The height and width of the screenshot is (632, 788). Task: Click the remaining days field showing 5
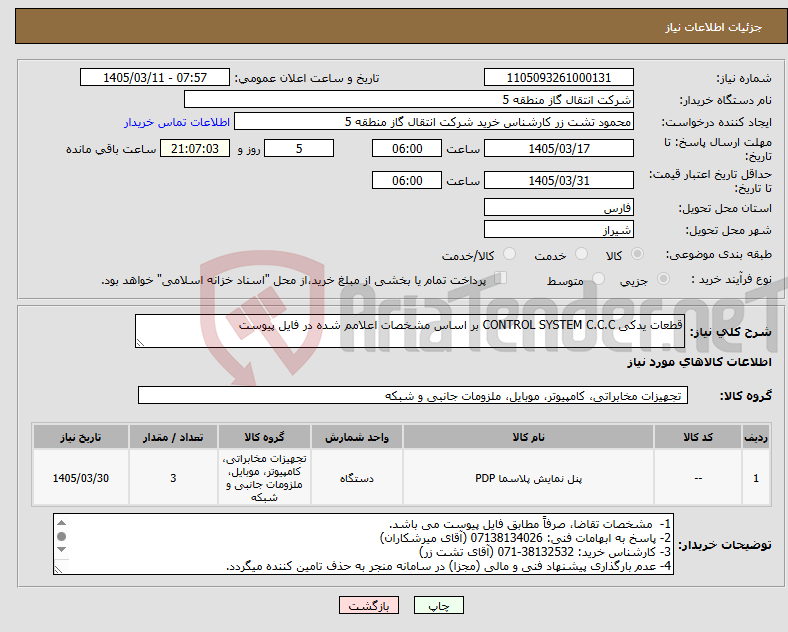(299, 149)
